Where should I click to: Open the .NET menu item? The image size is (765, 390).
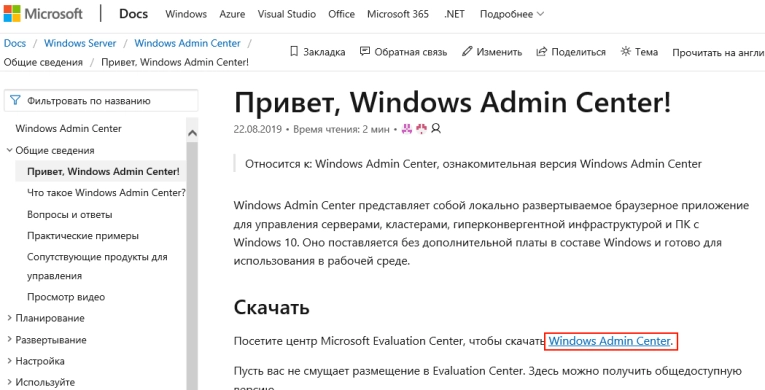tap(454, 14)
